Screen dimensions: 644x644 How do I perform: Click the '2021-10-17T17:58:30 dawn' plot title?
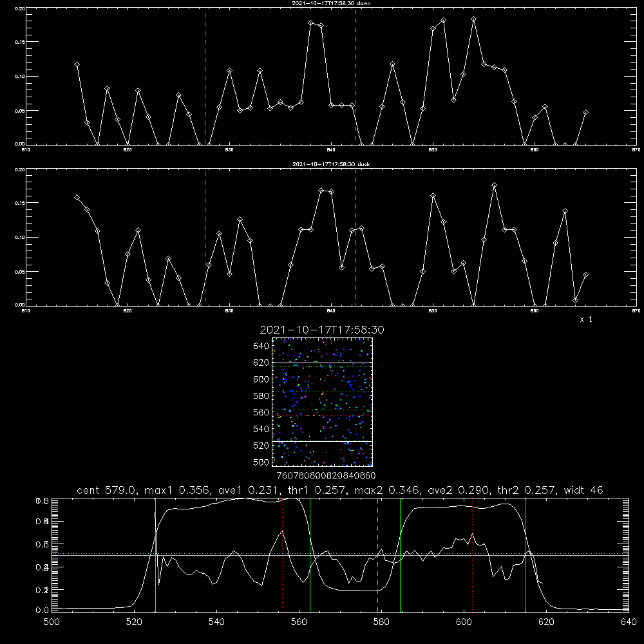pos(331,3)
